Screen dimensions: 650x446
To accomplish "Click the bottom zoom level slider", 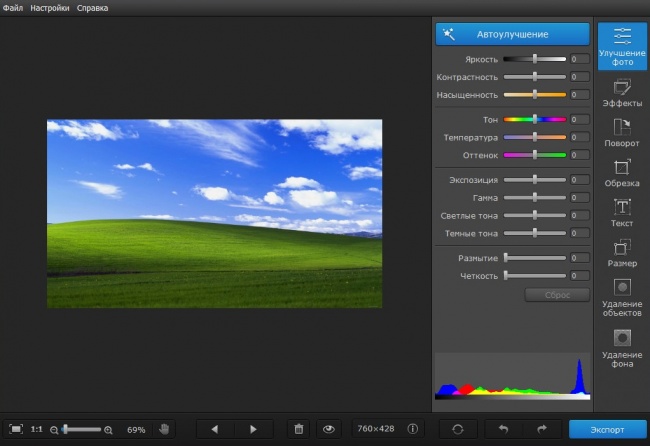I will coord(81,429).
